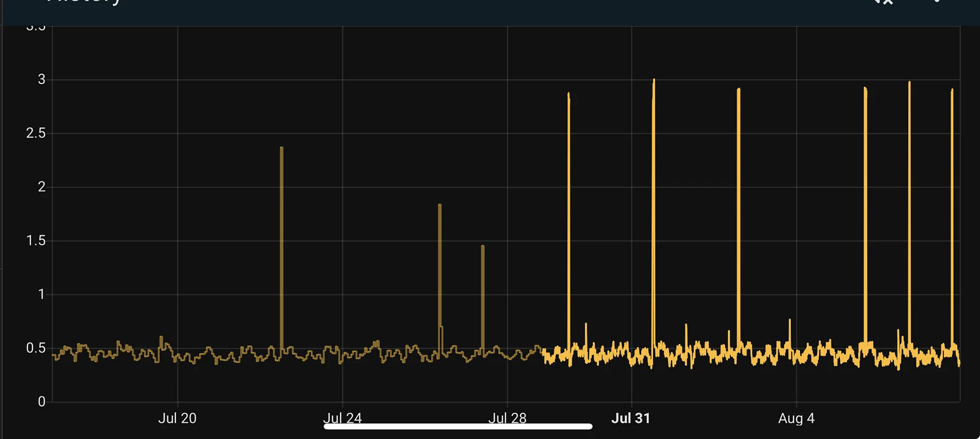Click the 2.5 value on the y-axis
The image size is (980, 439).
pos(36,133)
